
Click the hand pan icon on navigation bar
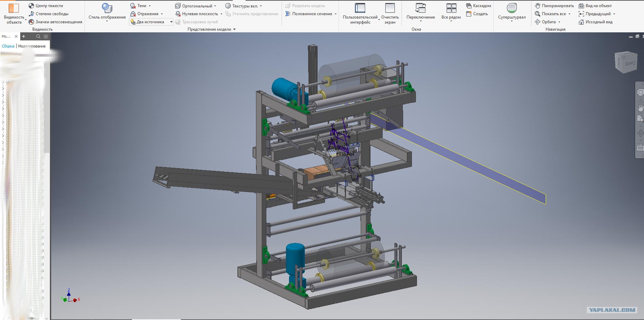pos(640,108)
